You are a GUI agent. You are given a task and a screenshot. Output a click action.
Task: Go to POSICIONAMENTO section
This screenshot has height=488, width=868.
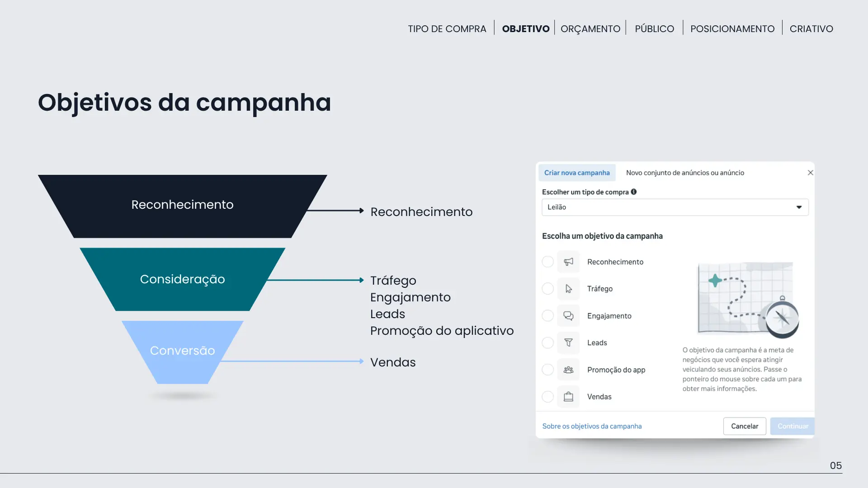pyautogui.click(x=732, y=28)
